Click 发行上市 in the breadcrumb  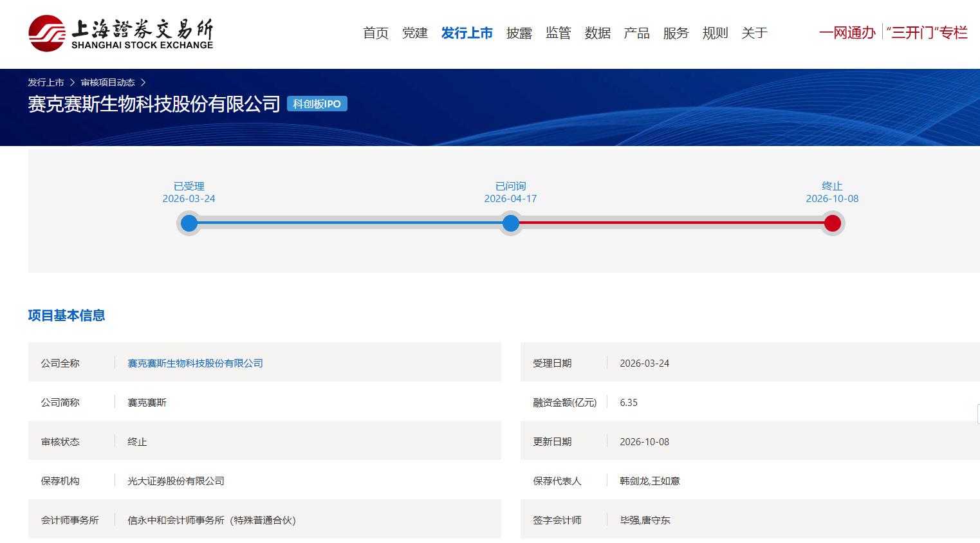point(46,82)
